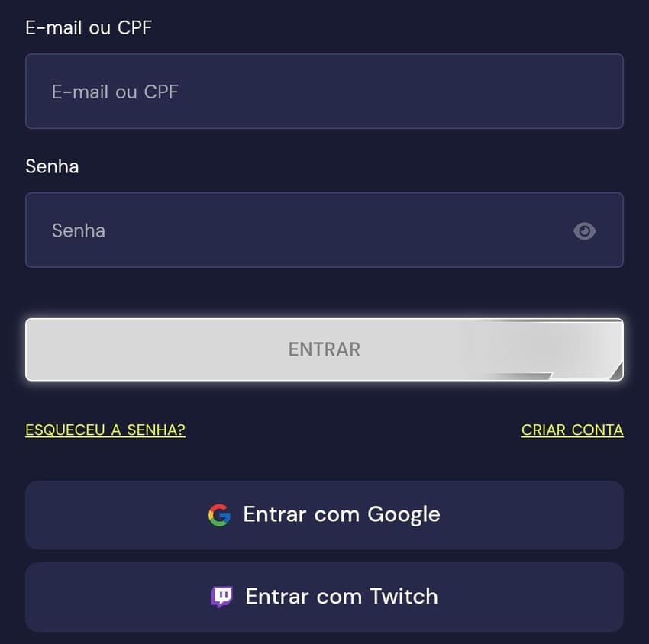Click the "Senha" label text

tap(52, 166)
